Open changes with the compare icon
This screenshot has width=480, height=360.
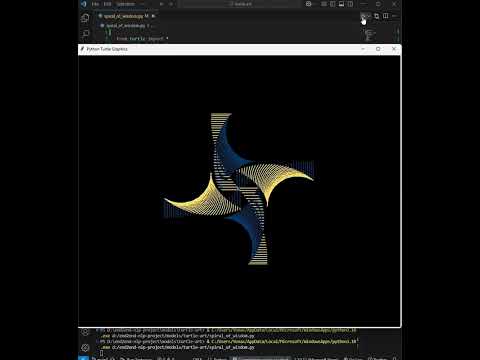point(377,16)
